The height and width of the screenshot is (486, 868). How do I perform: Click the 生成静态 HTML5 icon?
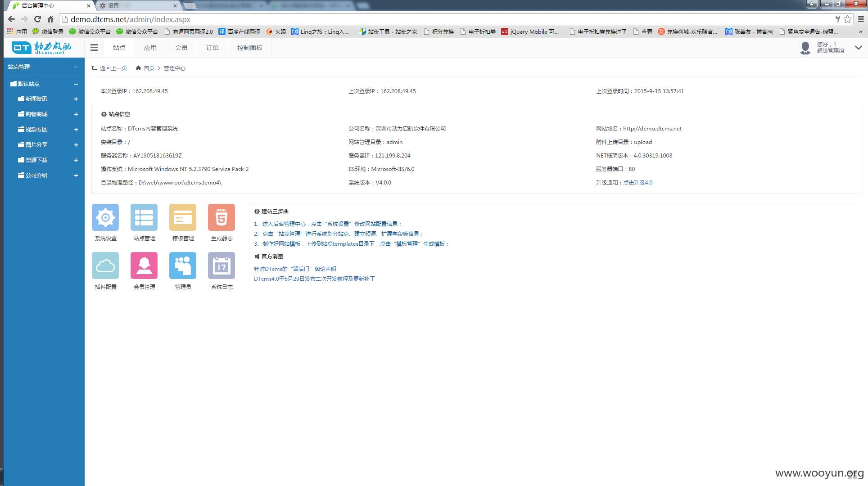pyautogui.click(x=222, y=217)
